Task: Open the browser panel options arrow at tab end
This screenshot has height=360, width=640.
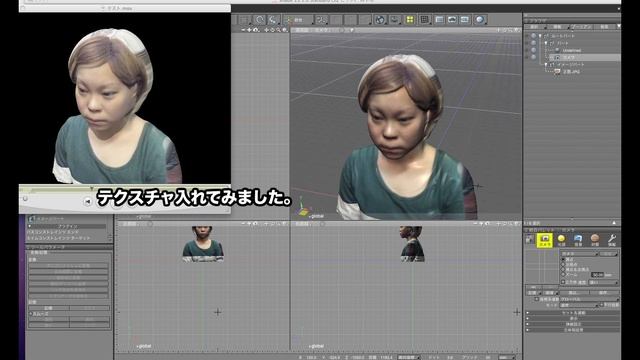Action: point(618,26)
